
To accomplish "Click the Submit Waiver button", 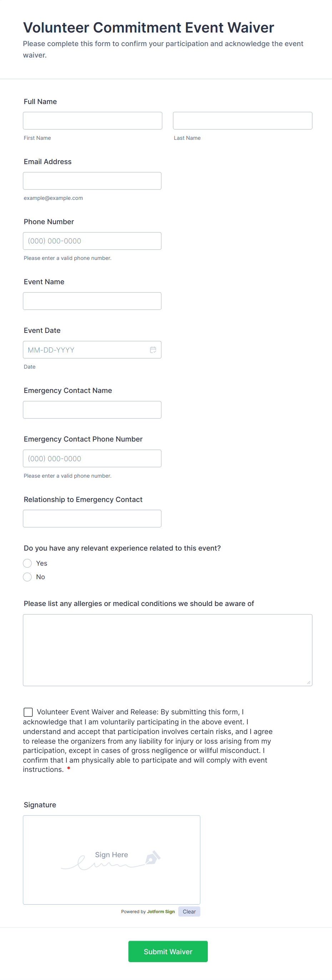I will pyautogui.click(x=168, y=951).
